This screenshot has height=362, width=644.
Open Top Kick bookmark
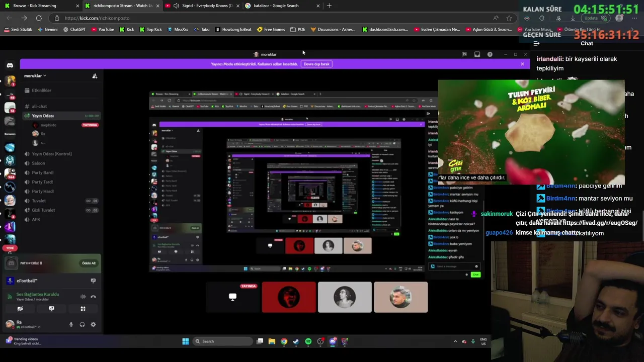coord(150,30)
